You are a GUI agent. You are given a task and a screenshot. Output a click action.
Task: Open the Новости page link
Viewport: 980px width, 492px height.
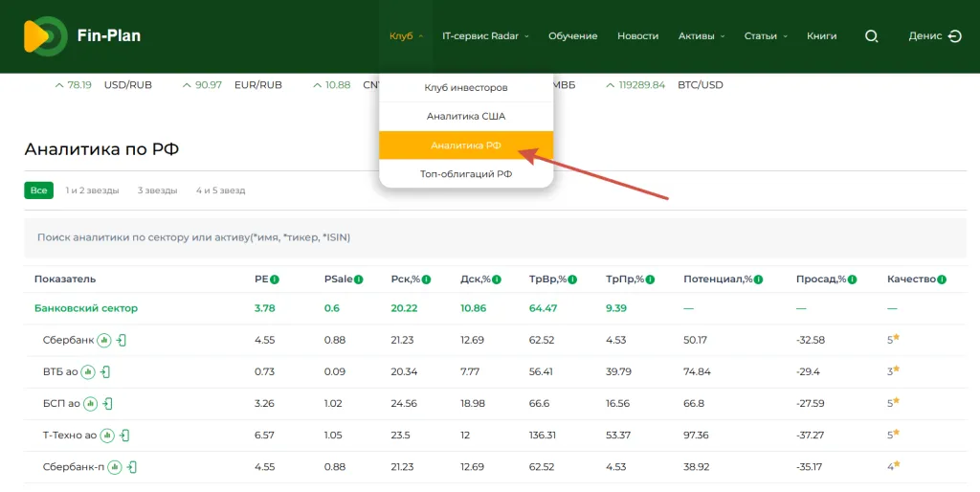point(637,36)
